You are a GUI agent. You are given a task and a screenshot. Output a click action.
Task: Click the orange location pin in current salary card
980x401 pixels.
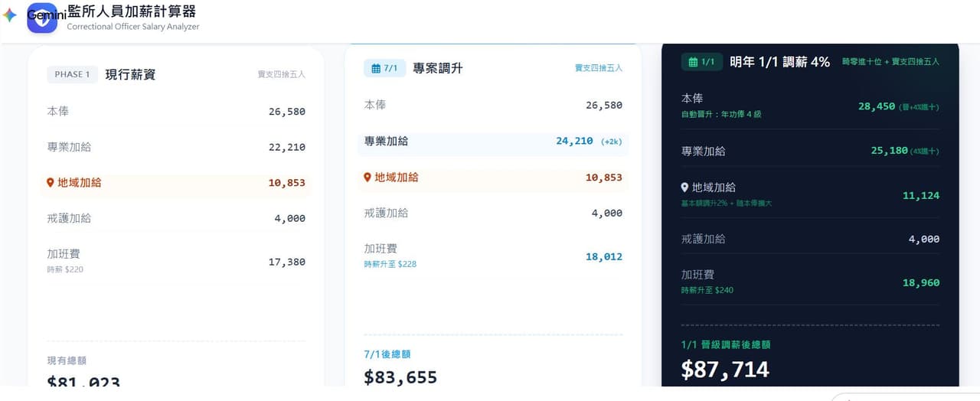[51, 183]
